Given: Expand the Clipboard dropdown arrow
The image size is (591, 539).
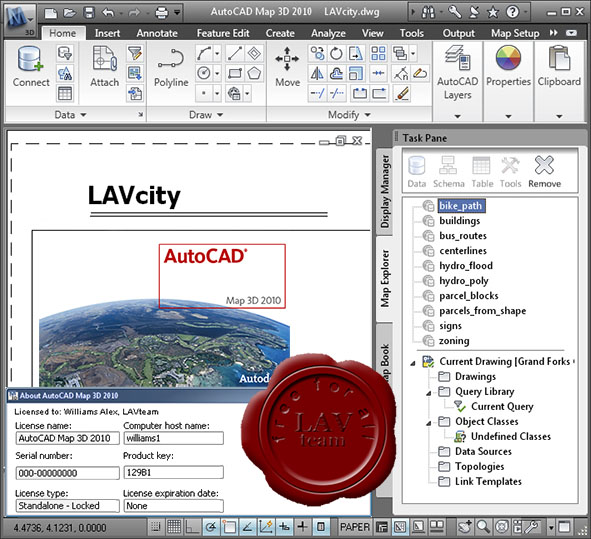Looking at the screenshot, I should click(x=559, y=116).
